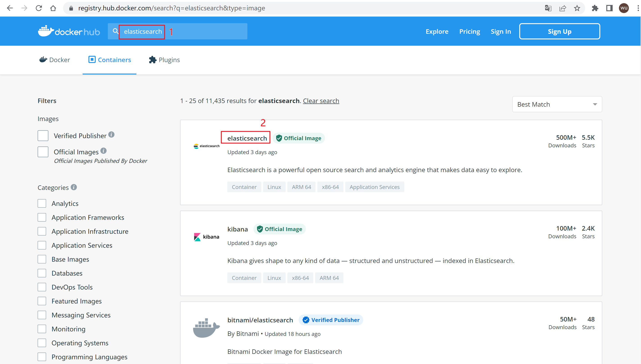
Task: Select the Docker tab
Action: [x=54, y=60]
